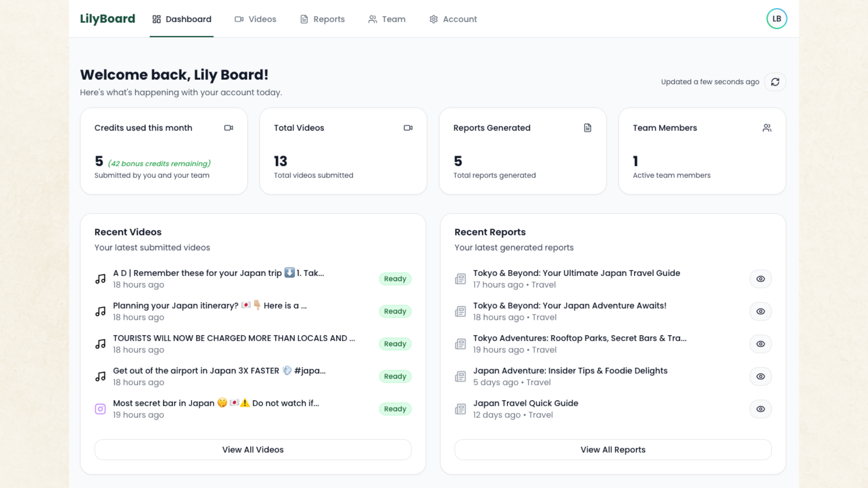Click the View All Reports button

click(x=613, y=450)
